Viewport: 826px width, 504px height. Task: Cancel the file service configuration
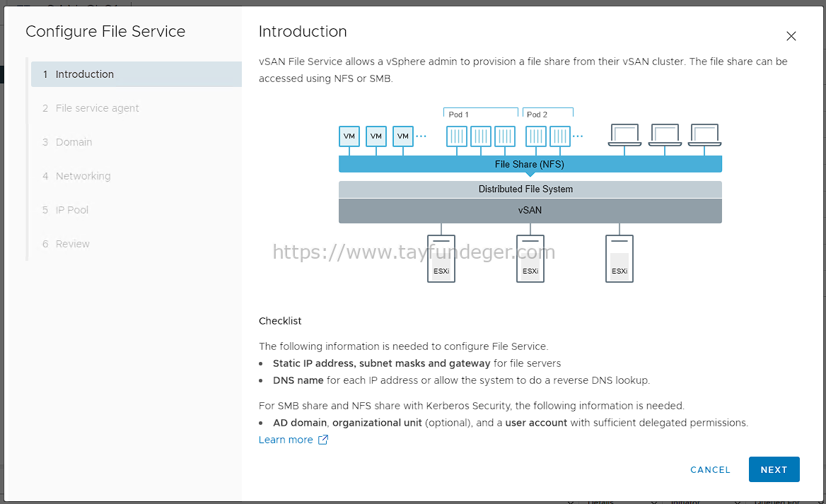pyautogui.click(x=710, y=470)
